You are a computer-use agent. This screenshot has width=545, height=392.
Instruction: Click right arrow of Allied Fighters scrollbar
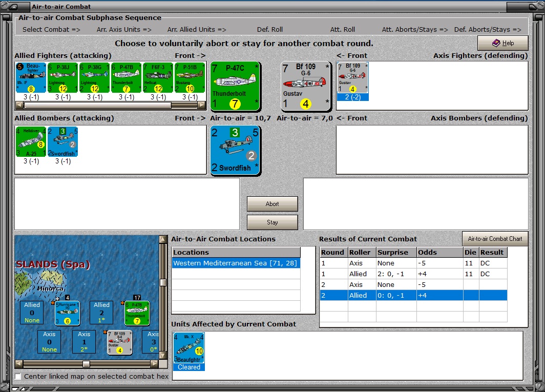202,105
